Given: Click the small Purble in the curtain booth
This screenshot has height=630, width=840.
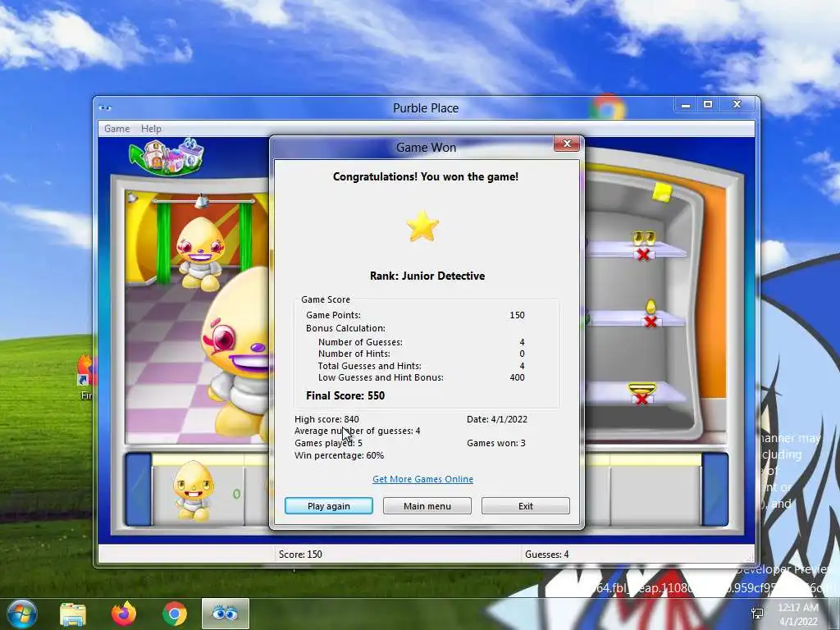Looking at the screenshot, I should 201,253.
